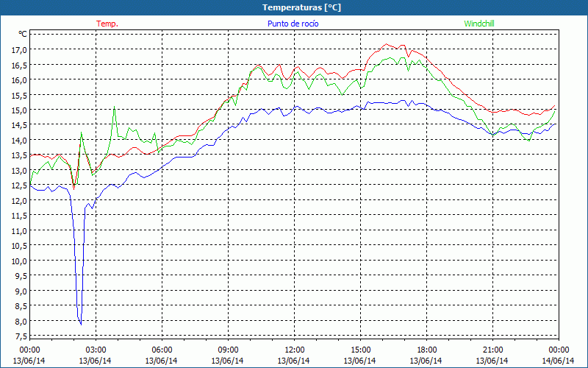
Task: Click the green windchill spike near 04:00
Action: point(115,107)
